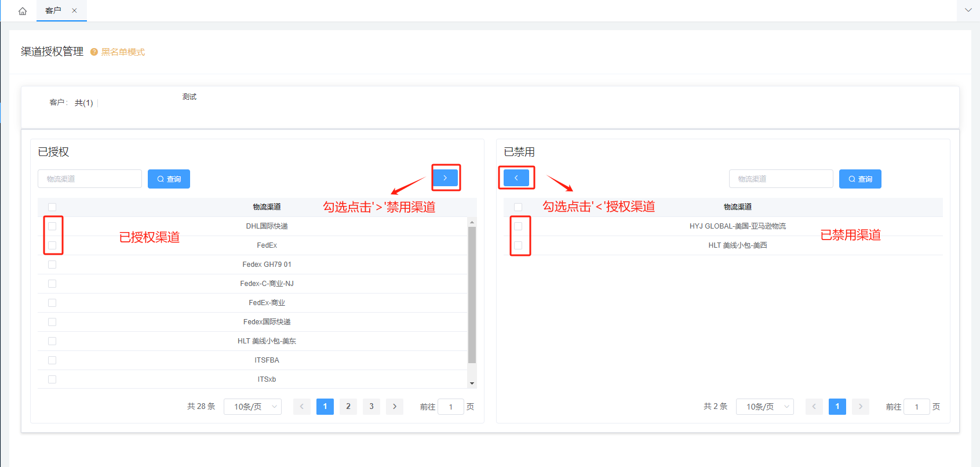980x467 pixels.
Task: Click right arrow to disable selected channels
Action: pyautogui.click(x=445, y=178)
